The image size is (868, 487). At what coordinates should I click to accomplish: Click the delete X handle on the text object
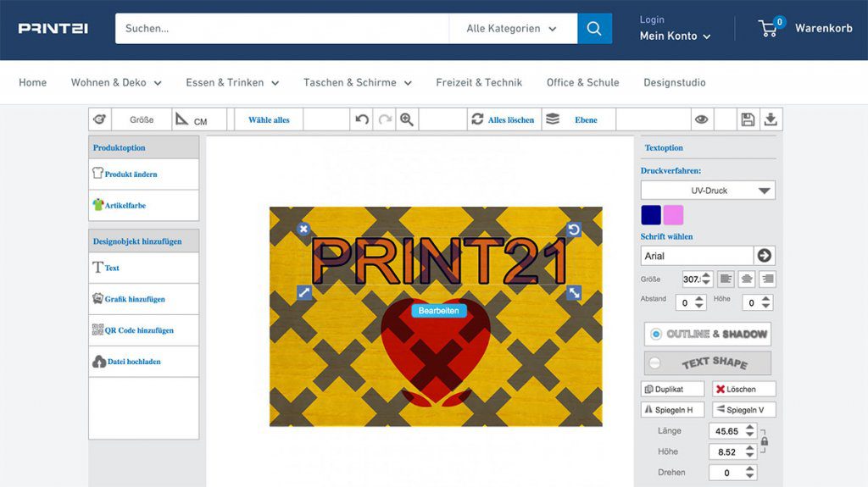304,229
